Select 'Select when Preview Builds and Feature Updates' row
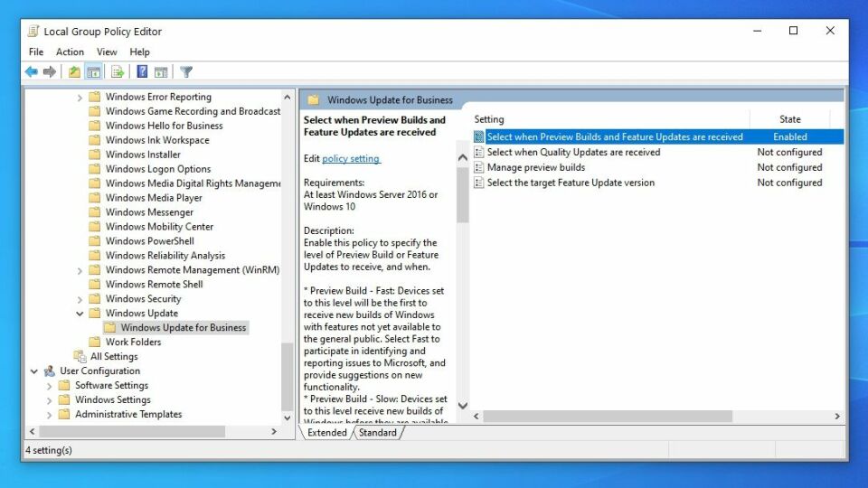The height and width of the screenshot is (488, 868). tap(658, 136)
